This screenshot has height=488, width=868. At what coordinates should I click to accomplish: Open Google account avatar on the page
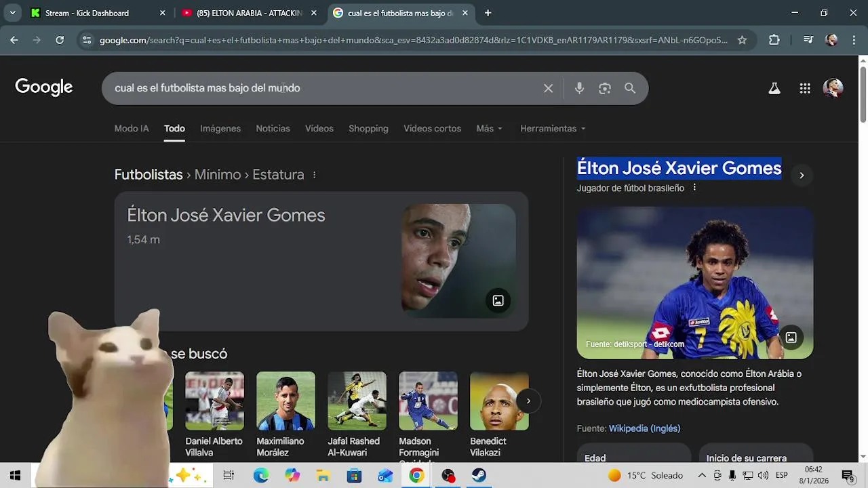coord(833,88)
